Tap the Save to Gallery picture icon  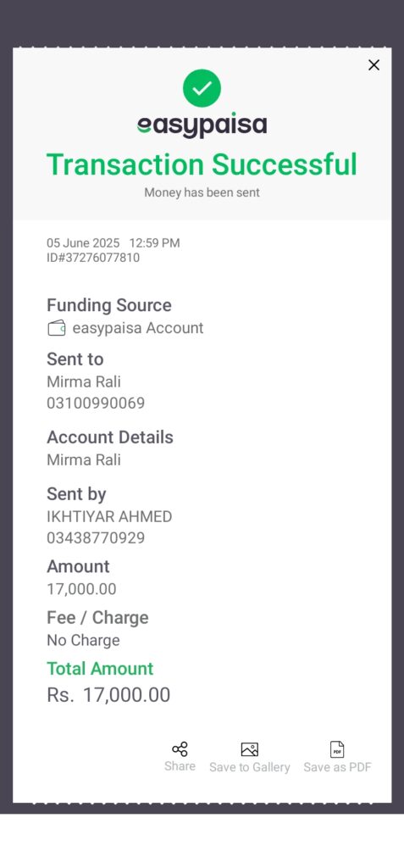tap(250, 749)
